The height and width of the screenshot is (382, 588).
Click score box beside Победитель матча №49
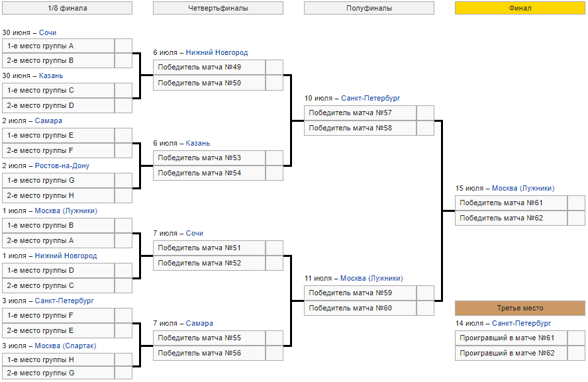tap(274, 67)
